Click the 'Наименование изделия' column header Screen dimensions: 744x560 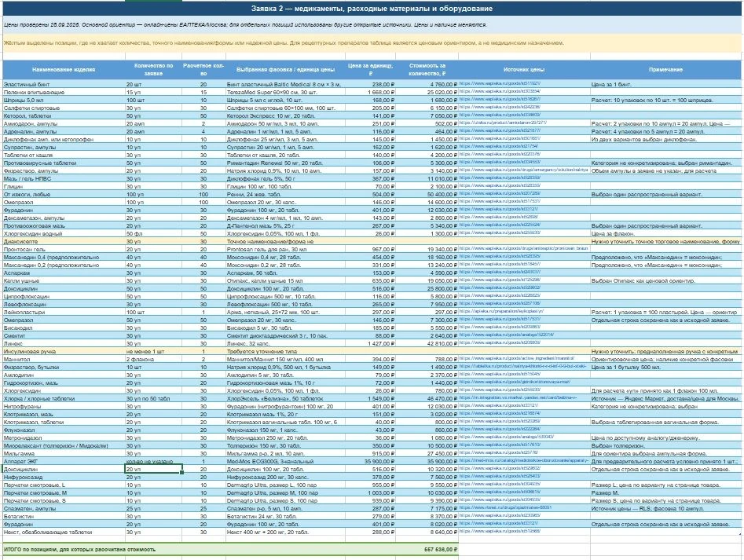[64, 70]
